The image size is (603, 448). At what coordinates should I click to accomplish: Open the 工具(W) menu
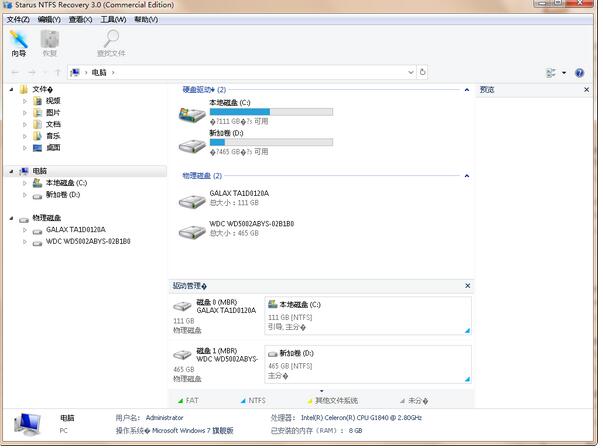(113, 19)
